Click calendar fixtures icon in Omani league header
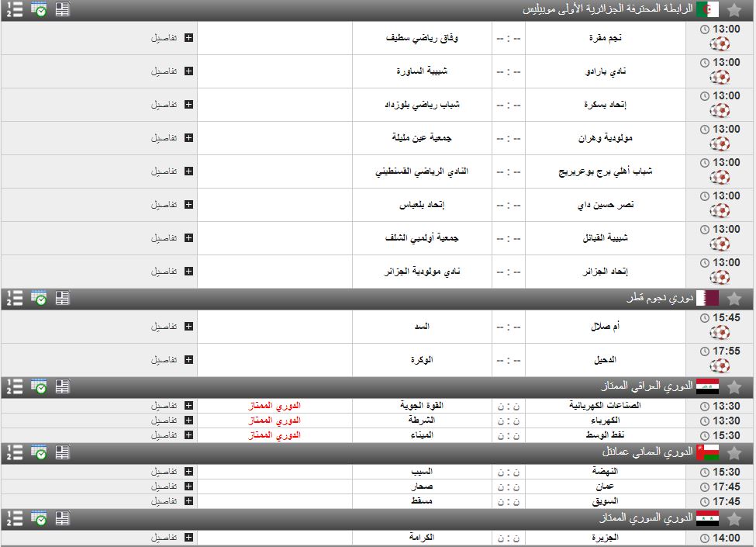Screen dimensions: 756x547 38,452
